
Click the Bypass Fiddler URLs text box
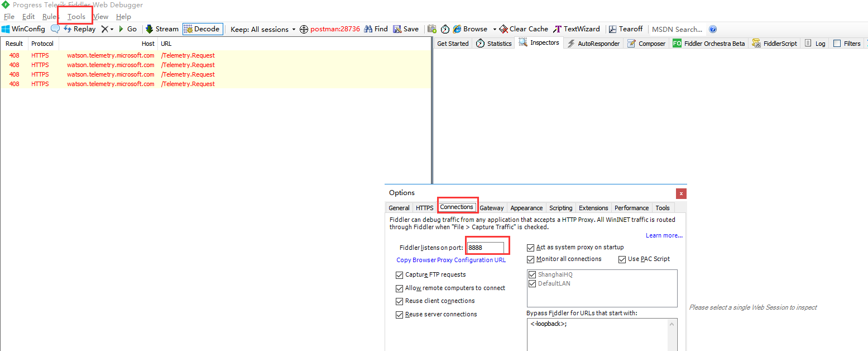click(602, 334)
